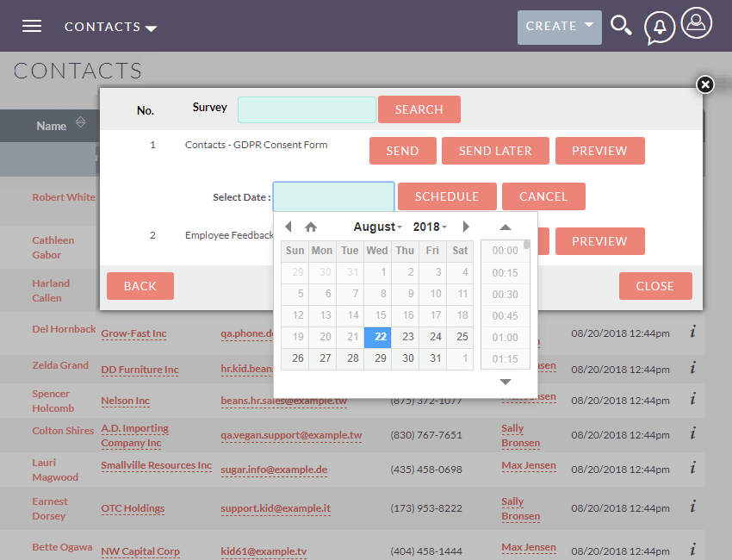The height and width of the screenshot is (560, 732).
Task: Open info icon for Spencer Holcomb row
Action: tap(692, 400)
